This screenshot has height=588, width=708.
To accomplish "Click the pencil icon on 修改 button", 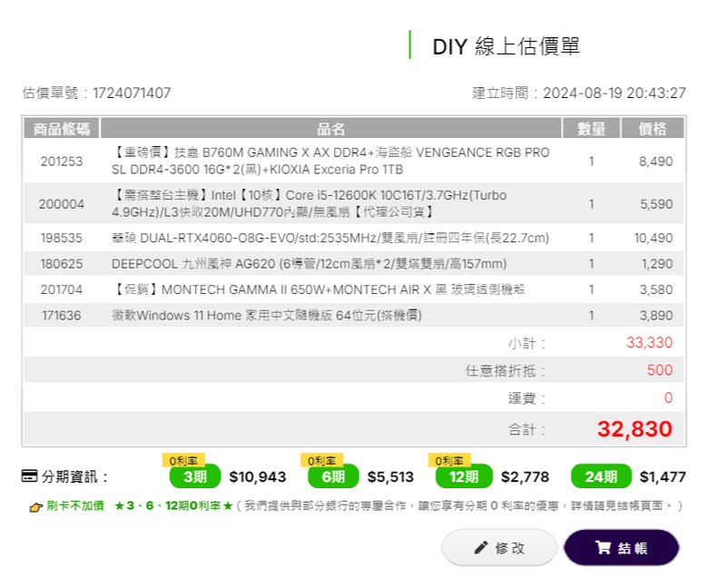I will coord(481,547).
